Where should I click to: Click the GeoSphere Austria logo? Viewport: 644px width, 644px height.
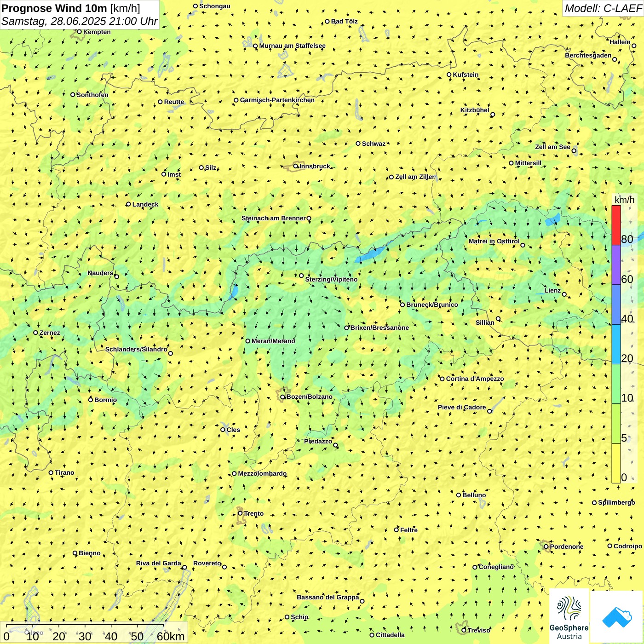569,617
